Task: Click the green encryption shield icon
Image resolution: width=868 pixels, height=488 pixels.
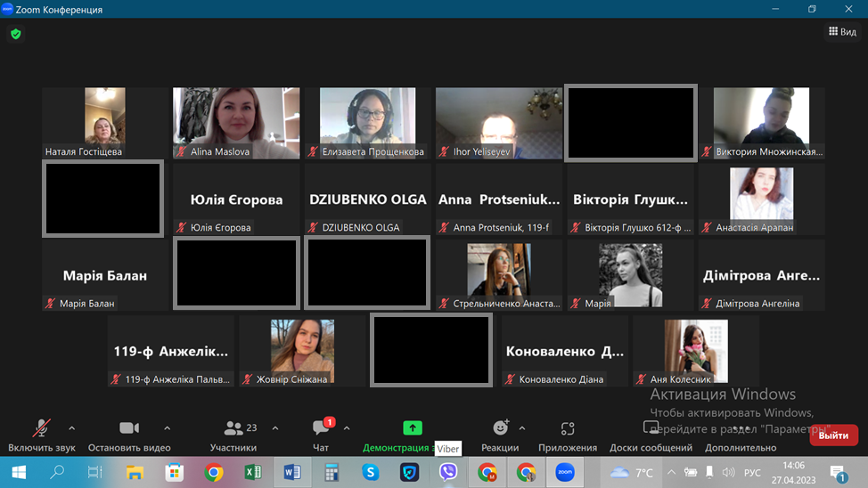Action: point(15,34)
